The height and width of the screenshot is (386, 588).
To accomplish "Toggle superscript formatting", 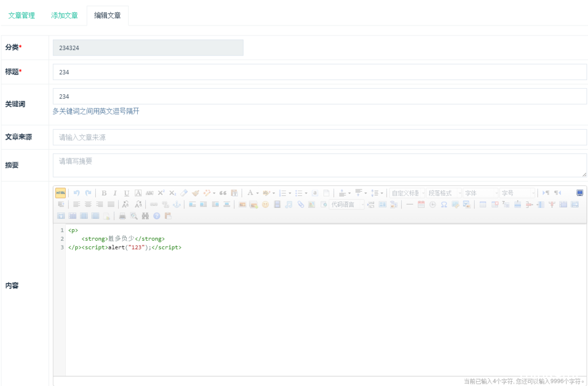I will pos(161,193).
